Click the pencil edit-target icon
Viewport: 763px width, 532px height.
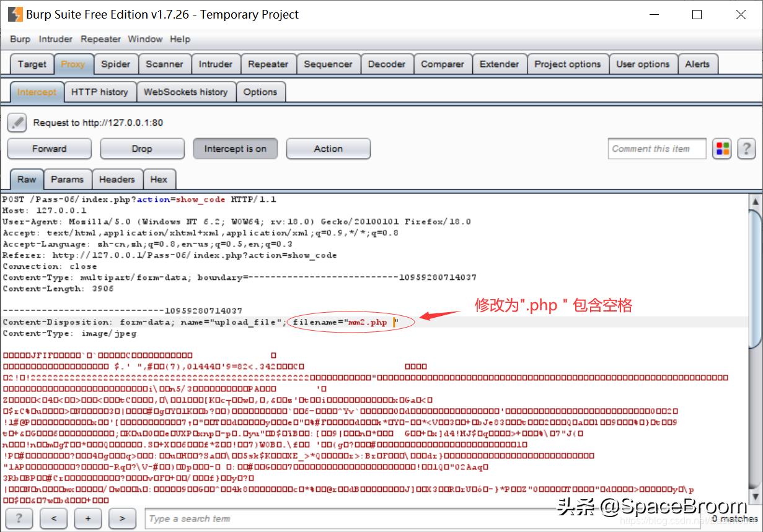tap(17, 123)
